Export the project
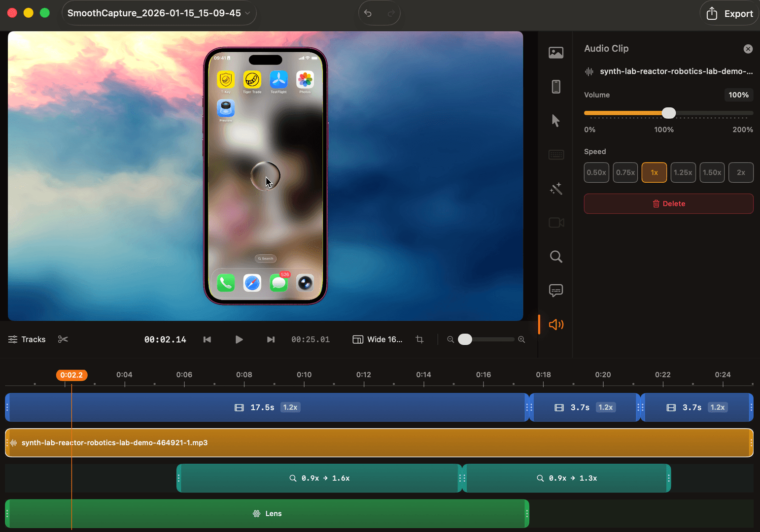Screen dimensions: 760x532 point(729,13)
